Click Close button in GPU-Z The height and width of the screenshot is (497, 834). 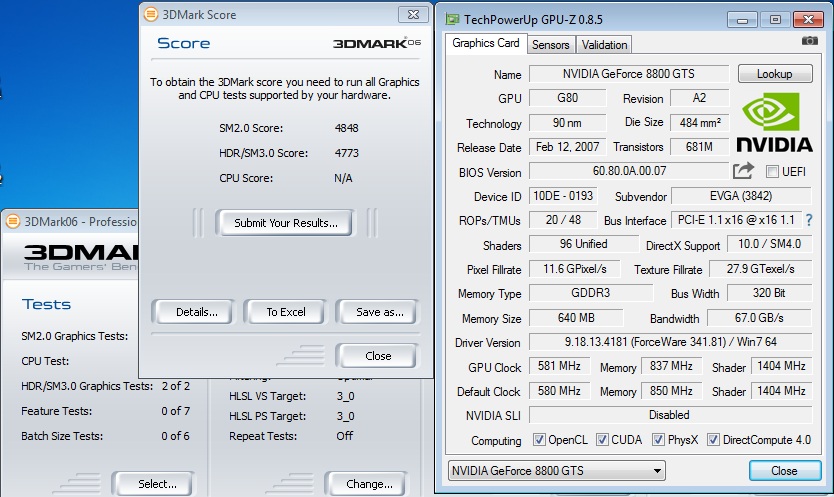[785, 471]
